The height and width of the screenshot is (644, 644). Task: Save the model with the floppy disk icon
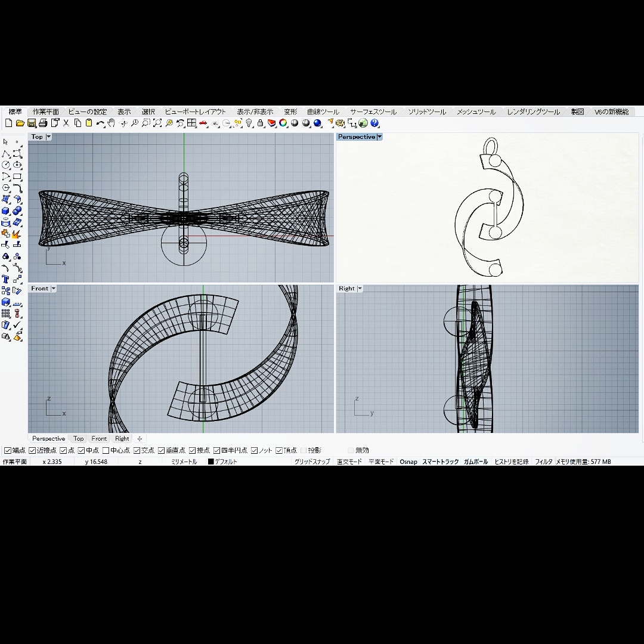32,123
